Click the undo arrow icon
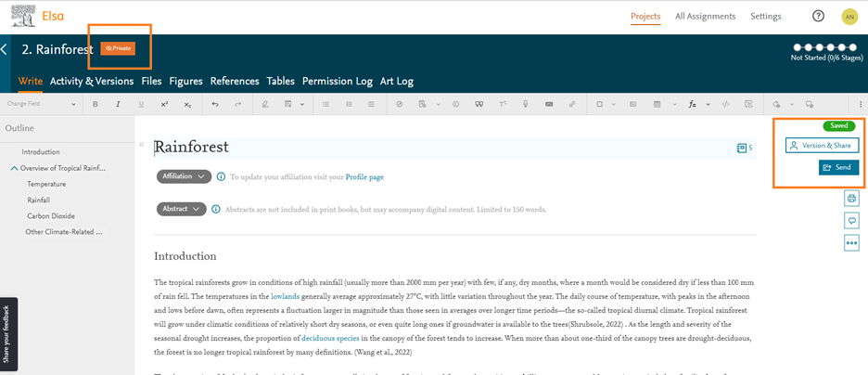Viewport: 868px width, 375px height. (x=215, y=104)
